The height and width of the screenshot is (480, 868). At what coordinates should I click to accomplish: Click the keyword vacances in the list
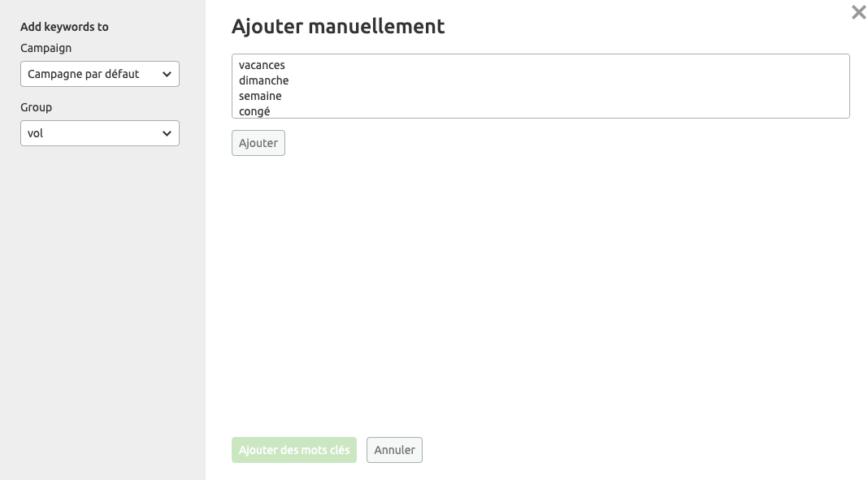[x=262, y=65]
